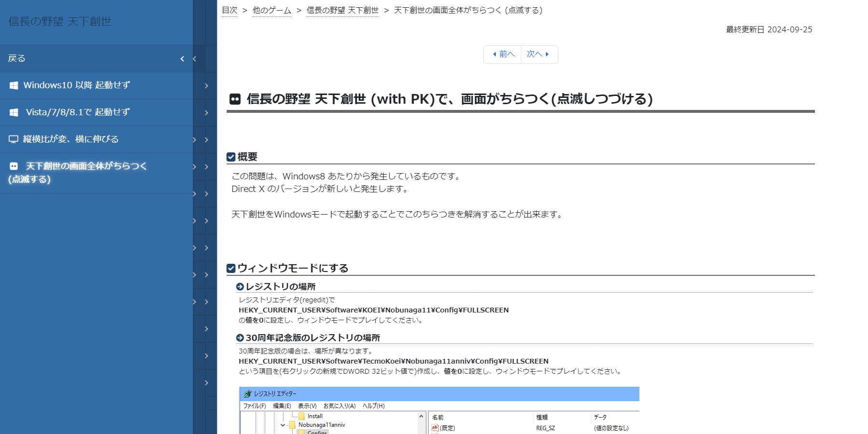Click the Nobunaga11anniv folder icon in registry tree
The width and height of the screenshot is (868, 434).
coord(292,425)
